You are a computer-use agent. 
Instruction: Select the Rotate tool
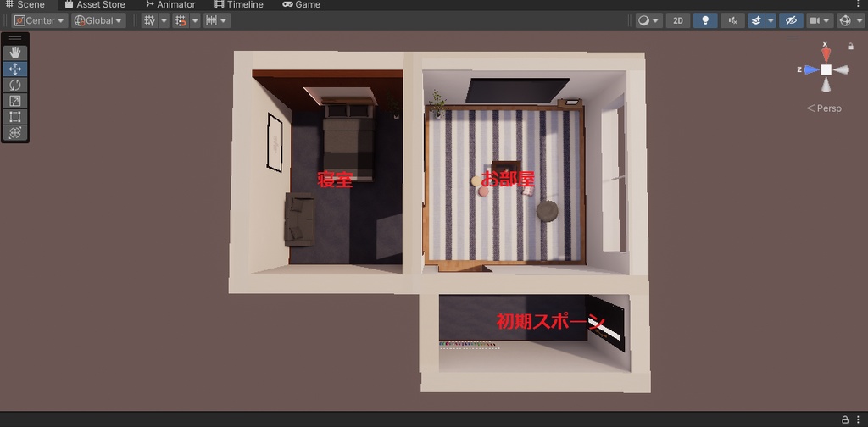[x=15, y=86]
